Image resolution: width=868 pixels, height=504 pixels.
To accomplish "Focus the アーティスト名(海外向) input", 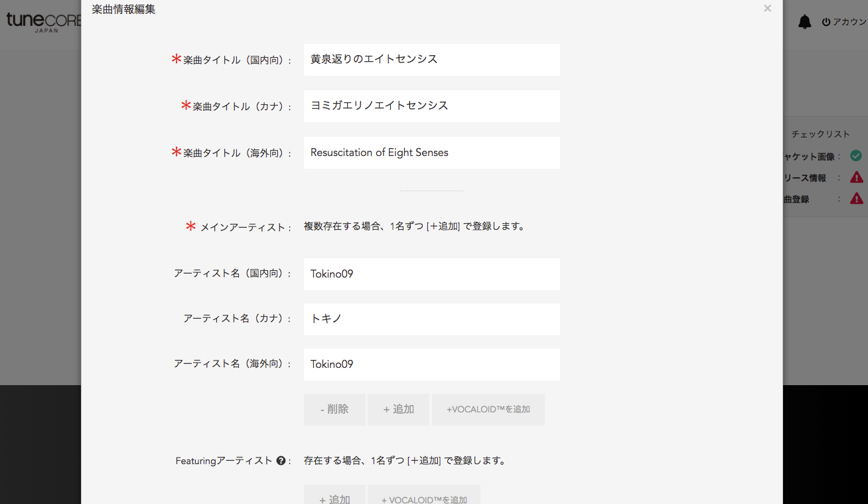I will click(431, 365).
